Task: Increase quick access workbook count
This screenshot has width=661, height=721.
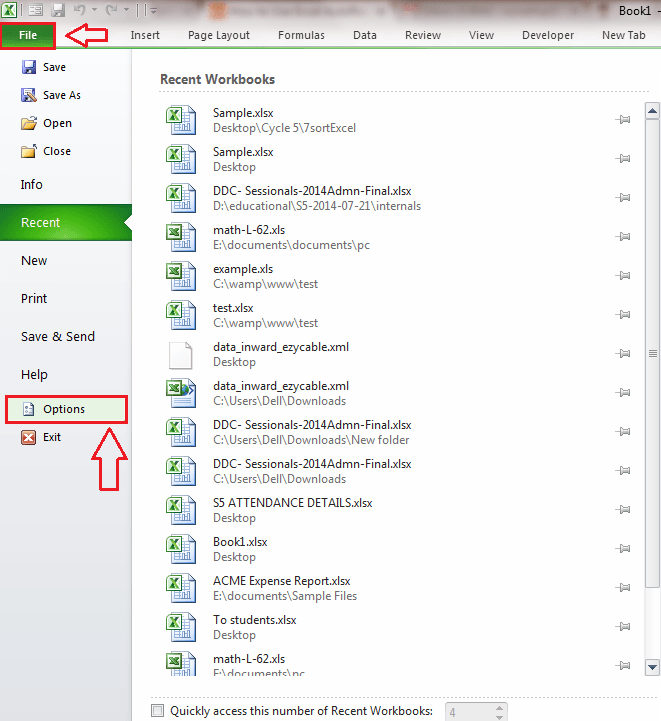Action: (x=500, y=708)
